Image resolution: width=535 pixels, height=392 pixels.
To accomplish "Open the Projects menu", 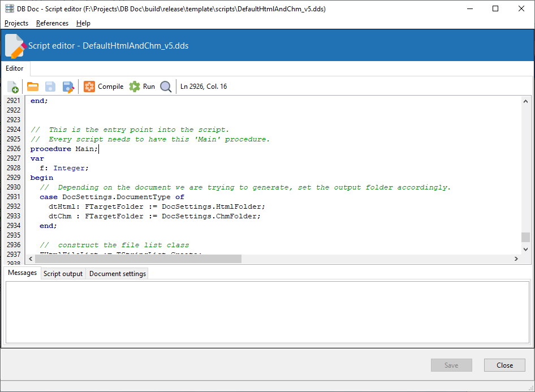I will point(16,23).
